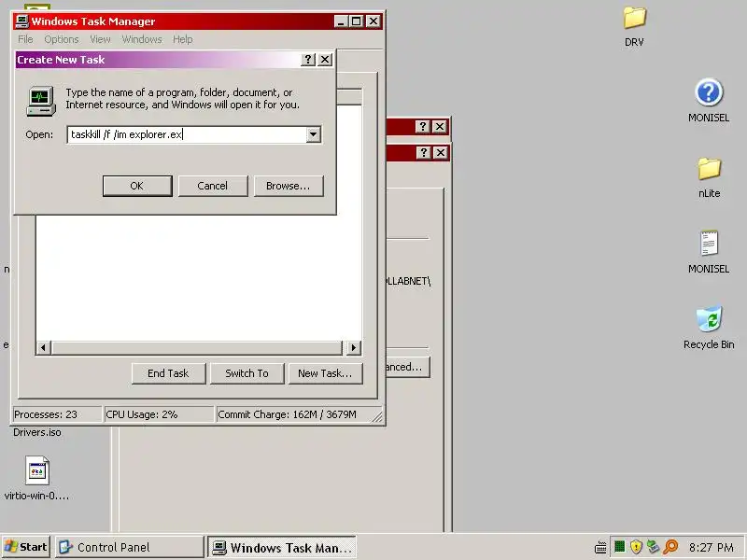
Task: Close the Windows Task Manager window
Action: [x=373, y=21]
